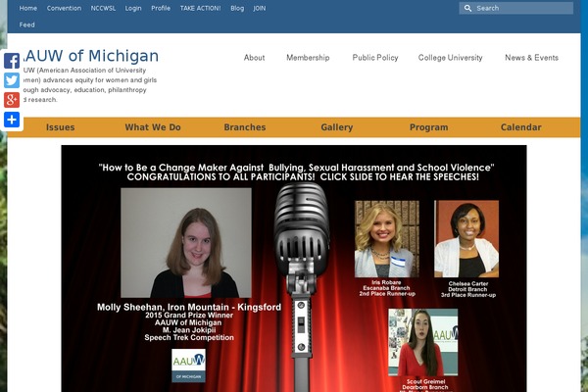Select Gallery in the orange bar
Image resolution: width=588 pixels, height=392 pixels.
coord(337,127)
